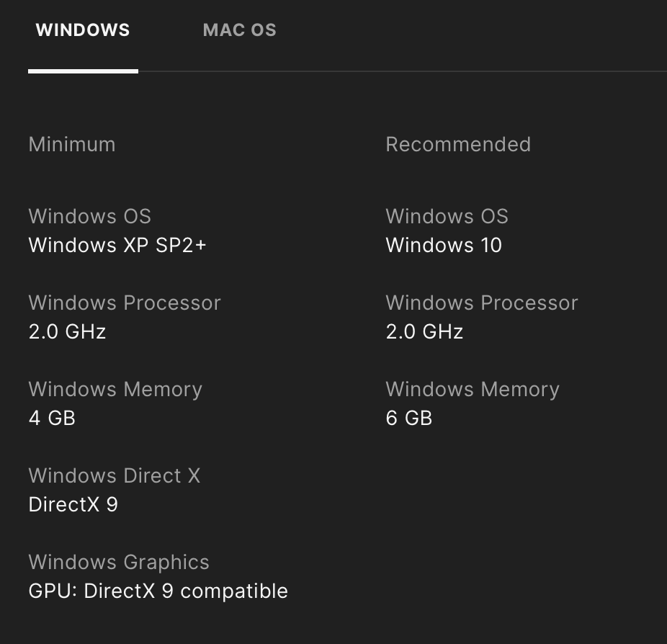Click Windows Memory label under Recommended
667x644 pixels.
pos(473,389)
